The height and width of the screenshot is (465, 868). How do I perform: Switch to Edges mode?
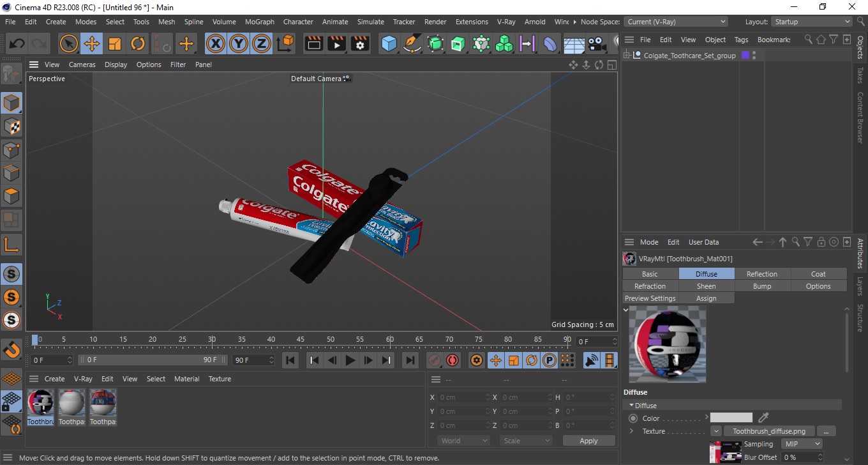[x=11, y=172]
